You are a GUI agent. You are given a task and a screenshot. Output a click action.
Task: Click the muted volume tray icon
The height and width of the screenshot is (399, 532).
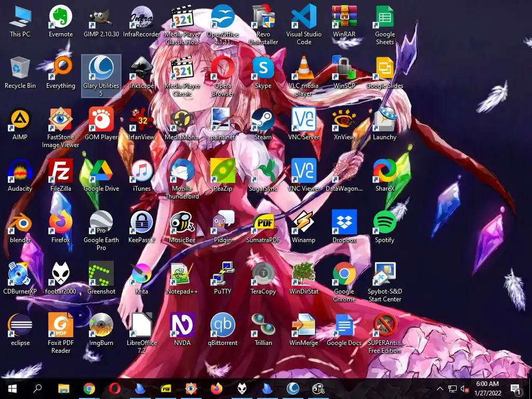click(464, 389)
